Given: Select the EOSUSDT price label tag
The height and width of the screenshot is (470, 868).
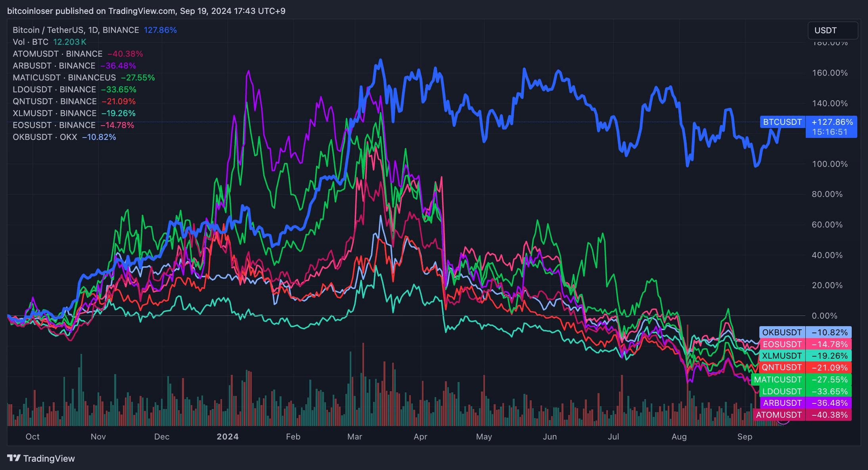Looking at the screenshot, I should pos(805,344).
